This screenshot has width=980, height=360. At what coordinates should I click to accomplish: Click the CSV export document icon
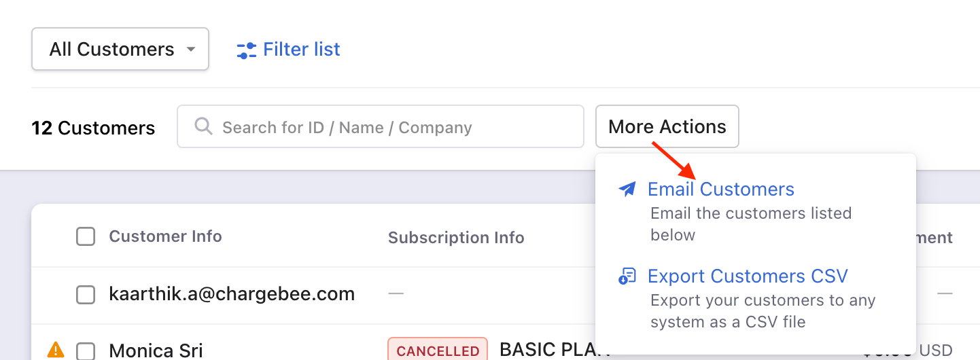(627, 276)
